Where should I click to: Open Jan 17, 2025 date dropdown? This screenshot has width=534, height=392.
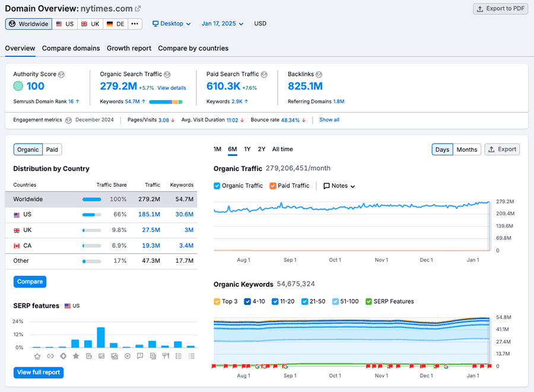pyautogui.click(x=223, y=24)
